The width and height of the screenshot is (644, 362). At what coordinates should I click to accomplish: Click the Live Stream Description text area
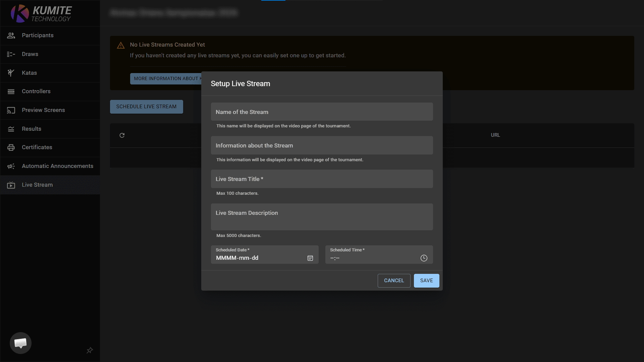(x=322, y=217)
